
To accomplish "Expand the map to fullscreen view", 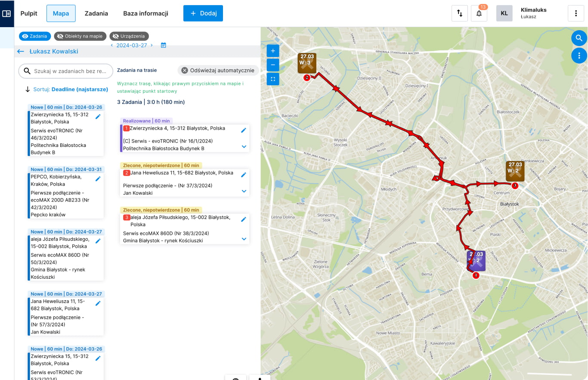I will tap(272, 79).
